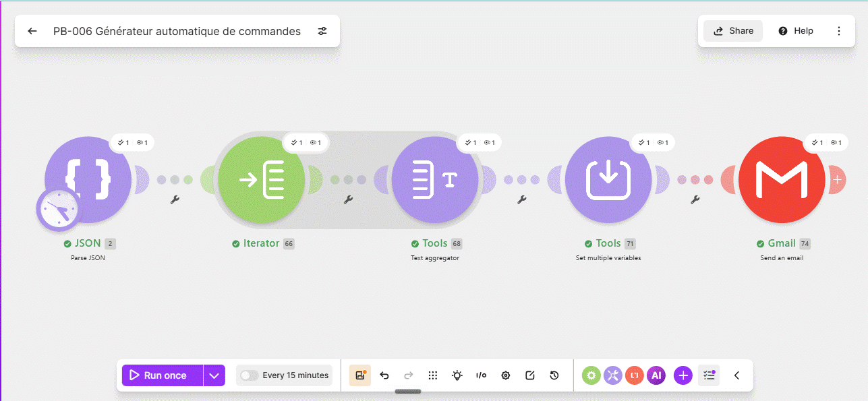Open the JSON Parse JSON module
This screenshot has width=868, height=401.
tap(88, 179)
